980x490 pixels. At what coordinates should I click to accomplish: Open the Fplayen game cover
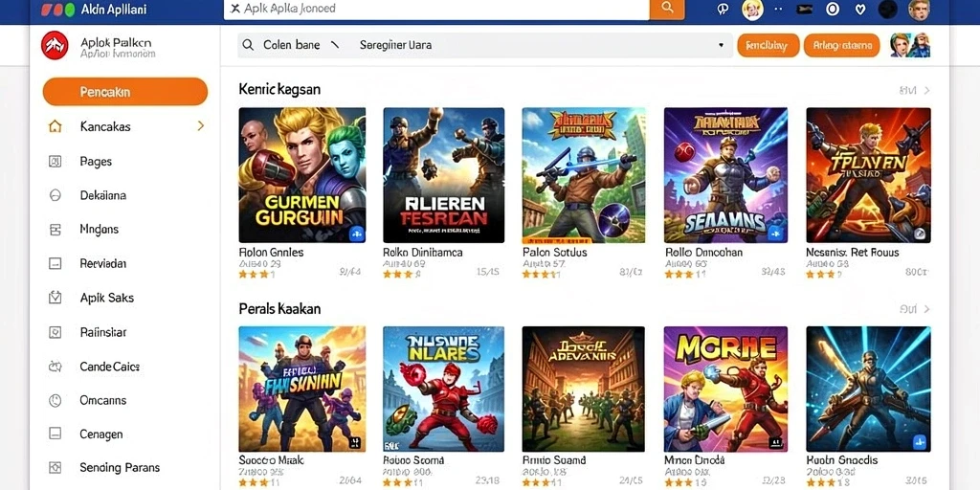(x=868, y=175)
